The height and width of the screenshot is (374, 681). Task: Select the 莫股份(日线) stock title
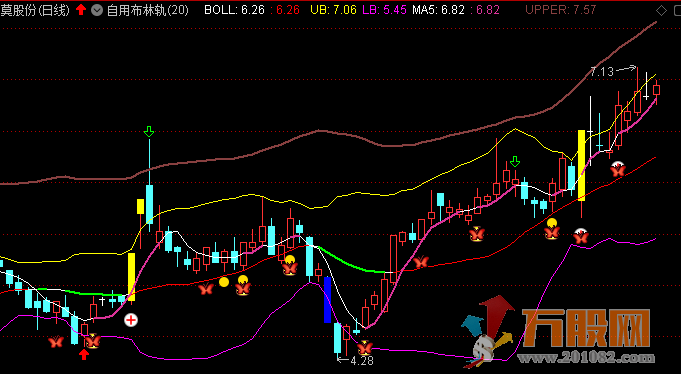pyautogui.click(x=35, y=10)
